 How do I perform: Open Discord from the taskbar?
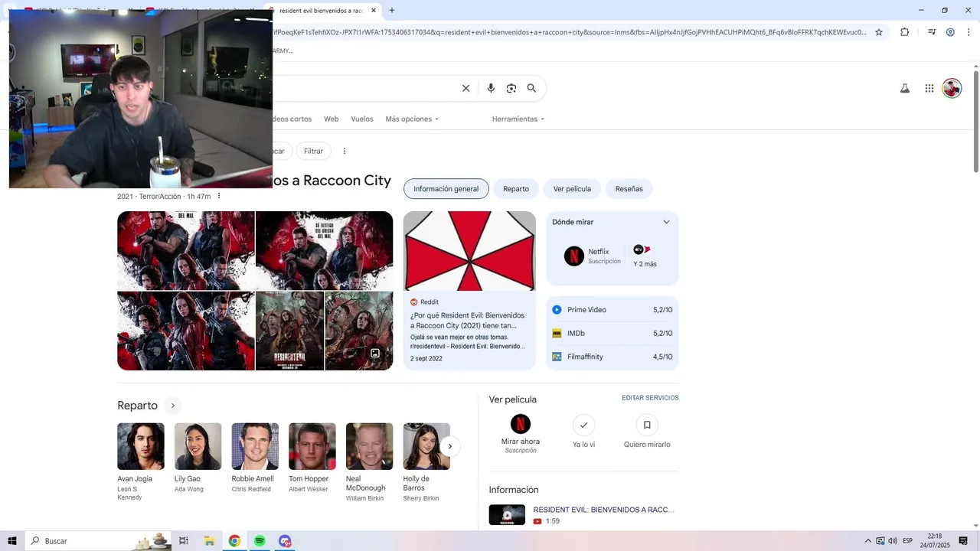285,541
